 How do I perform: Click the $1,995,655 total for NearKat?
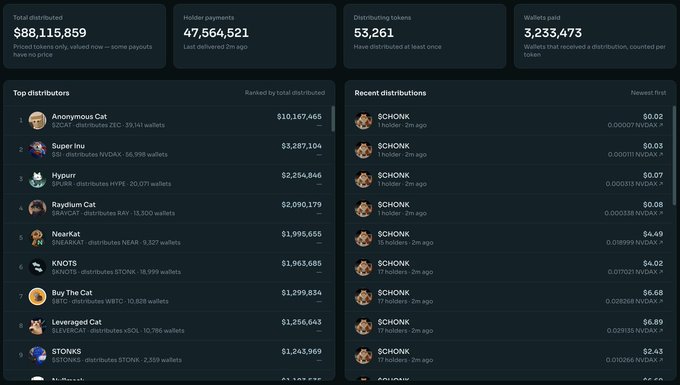[x=301, y=234]
